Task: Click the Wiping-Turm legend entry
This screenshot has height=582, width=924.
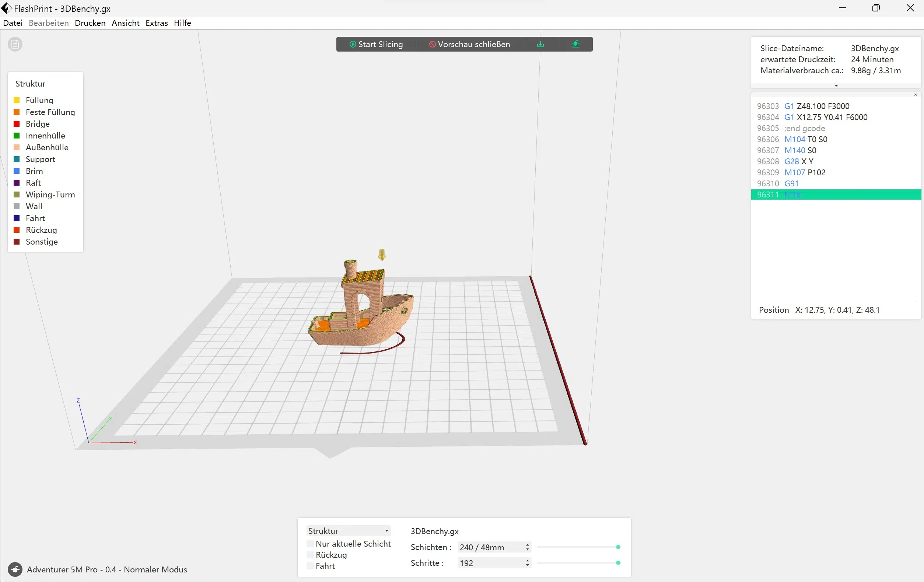Action: tap(50, 194)
